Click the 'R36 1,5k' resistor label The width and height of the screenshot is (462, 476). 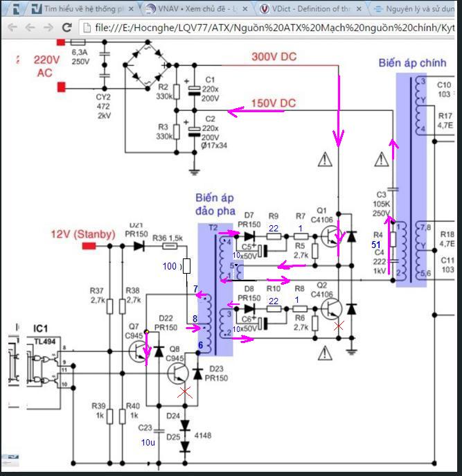point(167,238)
